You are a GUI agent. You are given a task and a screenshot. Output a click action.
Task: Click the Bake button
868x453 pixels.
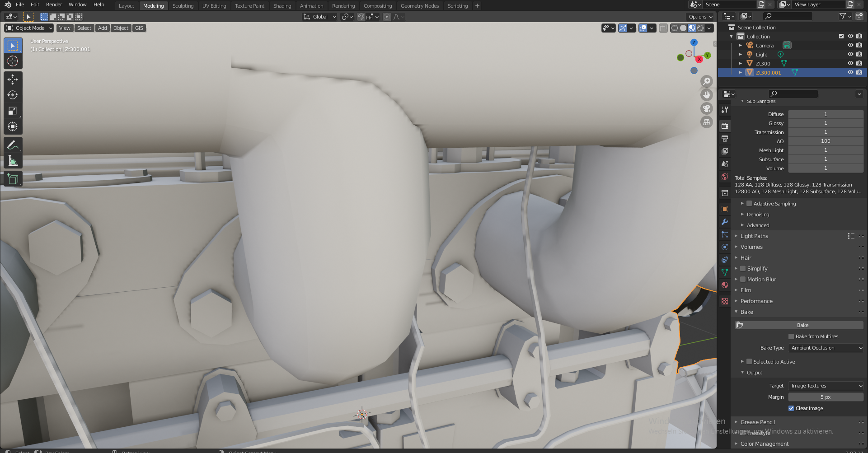(x=802, y=325)
